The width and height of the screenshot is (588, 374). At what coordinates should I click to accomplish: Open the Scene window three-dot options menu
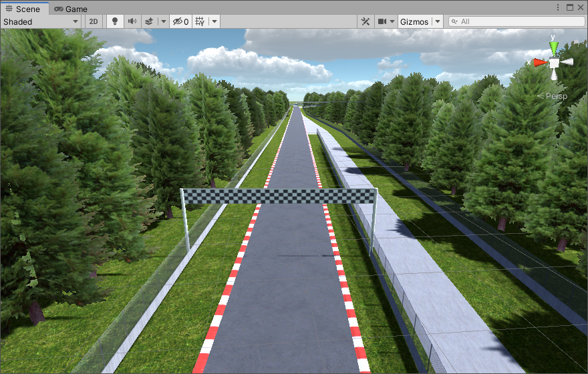[x=558, y=7]
